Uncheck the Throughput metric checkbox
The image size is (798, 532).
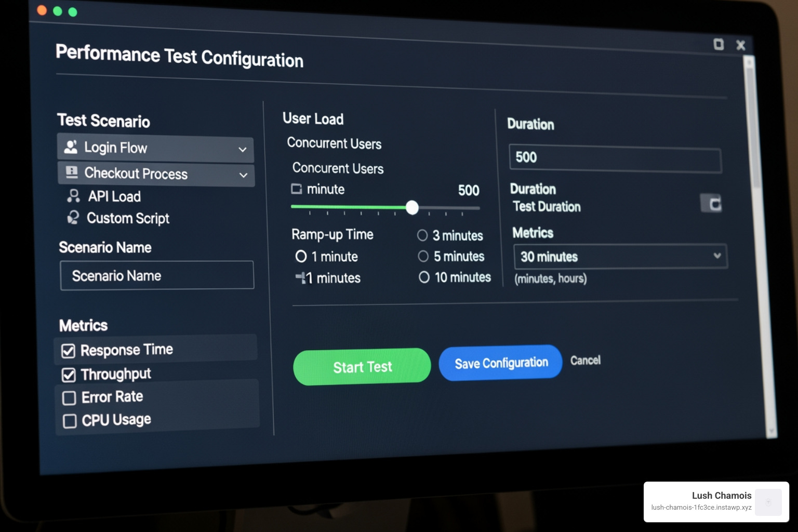pyautogui.click(x=69, y=375)
